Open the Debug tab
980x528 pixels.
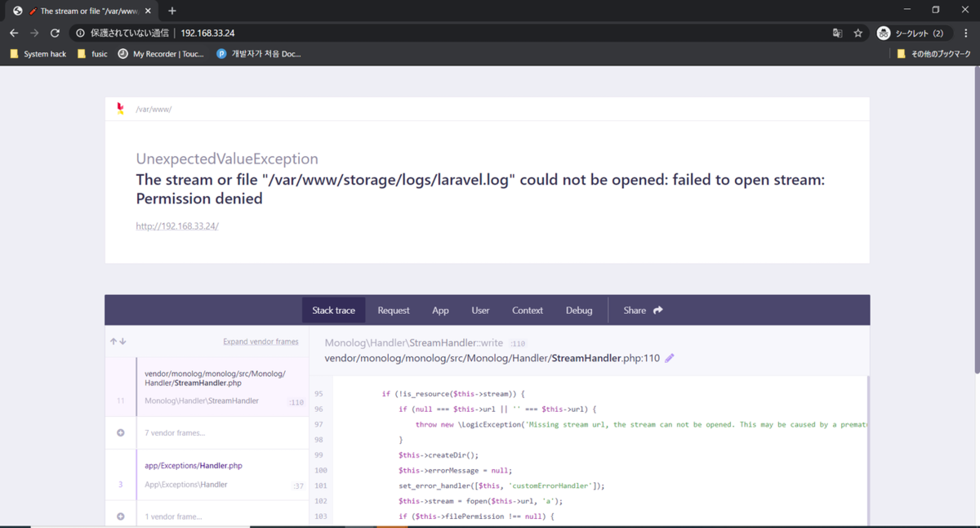pyautogui.click(x=579, y=310)
